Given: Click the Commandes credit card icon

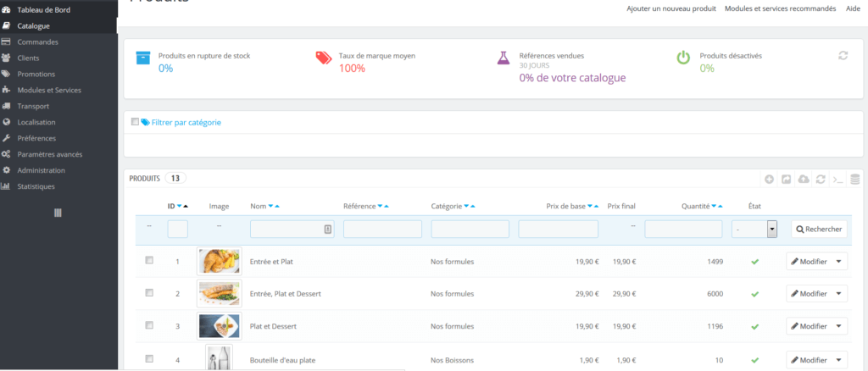Looking at the screenshot, I should click(6, 42).
